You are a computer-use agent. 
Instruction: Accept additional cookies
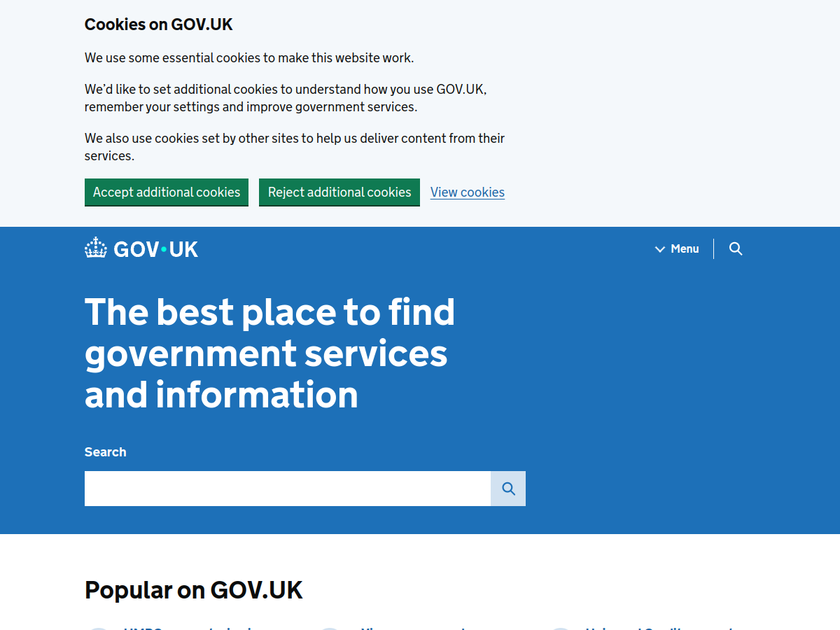[167, 192]
